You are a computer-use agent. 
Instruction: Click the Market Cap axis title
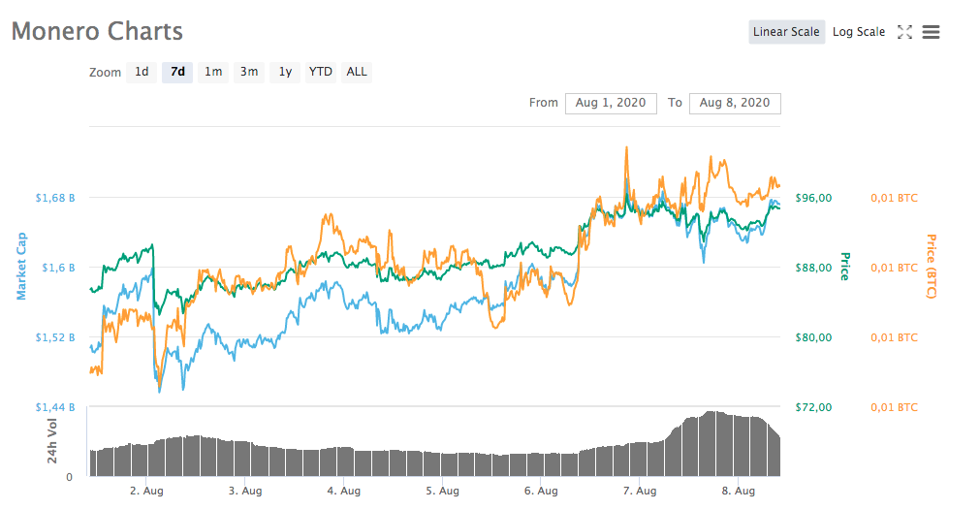(x=21, y=267)
